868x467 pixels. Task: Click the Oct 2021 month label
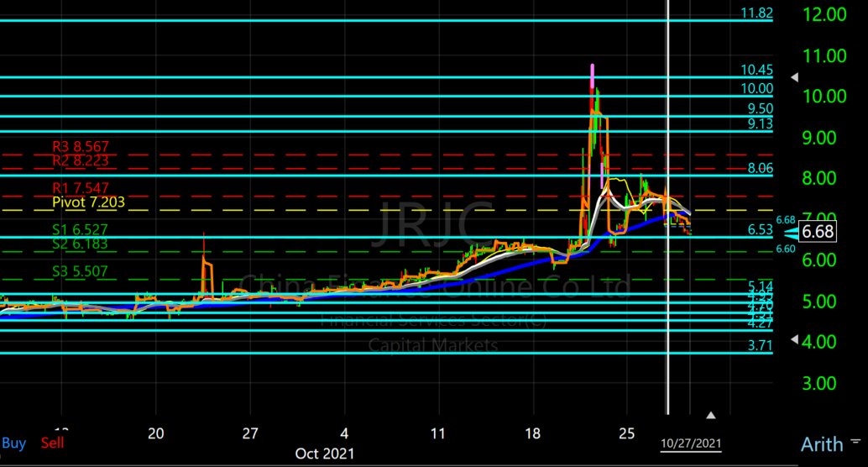pyautogui.click(x=324, y=454)
